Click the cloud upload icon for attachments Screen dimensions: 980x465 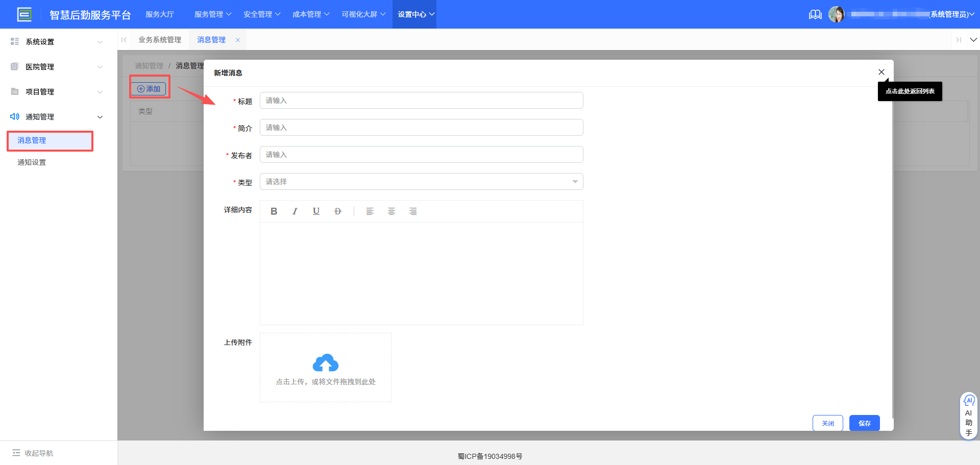325,363
